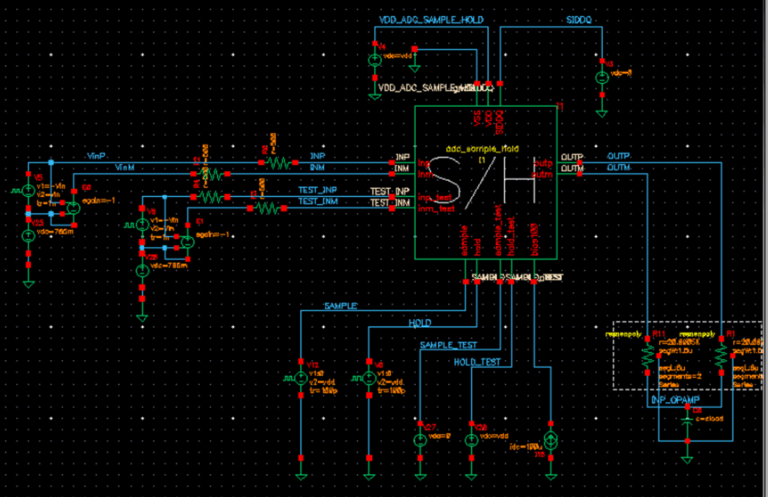Select the V25 vdc=765m source
This screenshot has width=768, height=497.
(x=28, y=236)
